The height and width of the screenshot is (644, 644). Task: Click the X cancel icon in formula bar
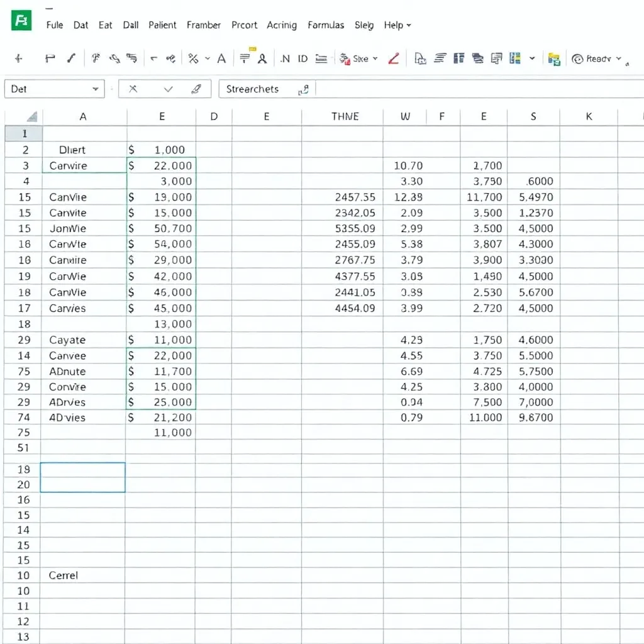(x=133, y=89)
